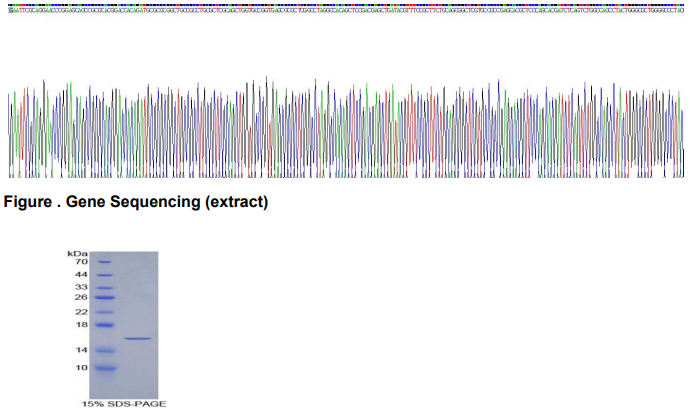Select the 18 marker label
Image resolution: width=691 pixels, height=414 pixels.
[81, 325]
